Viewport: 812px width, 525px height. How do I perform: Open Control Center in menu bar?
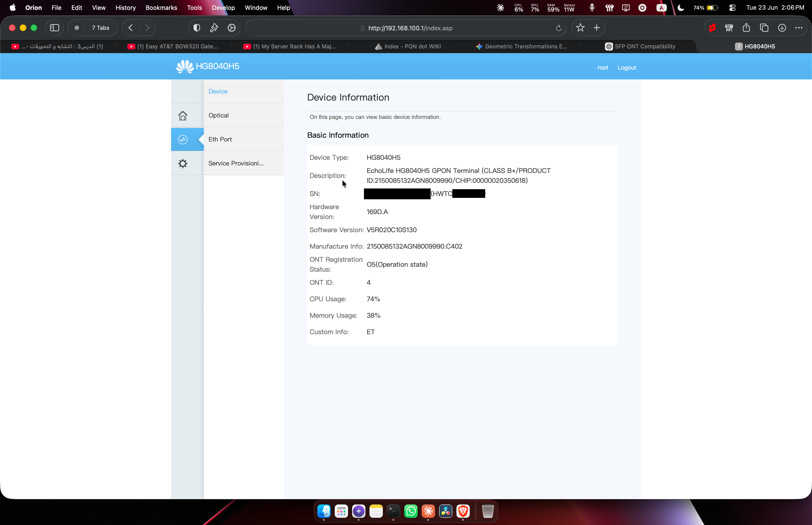(732, 8)
